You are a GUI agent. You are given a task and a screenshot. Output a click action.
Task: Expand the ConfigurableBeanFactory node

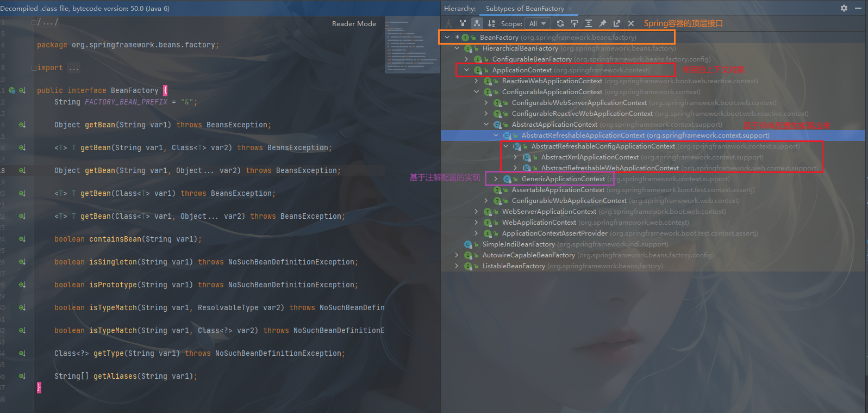[467, 59]
